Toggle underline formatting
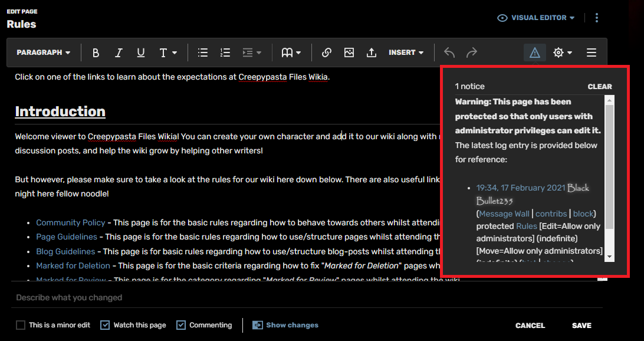The height and width of the screenshot is (341, 644). pyautogui.click(x=141, y=53)
